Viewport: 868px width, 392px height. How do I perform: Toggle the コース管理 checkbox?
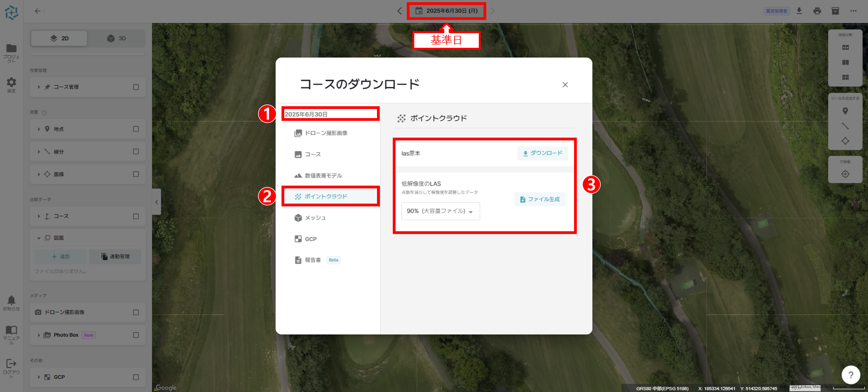click(136, 87)
